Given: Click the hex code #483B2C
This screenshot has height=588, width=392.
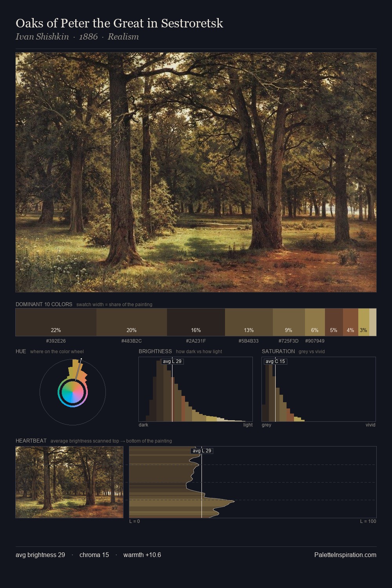Looking at the screenshot, I should coord(132,341).
